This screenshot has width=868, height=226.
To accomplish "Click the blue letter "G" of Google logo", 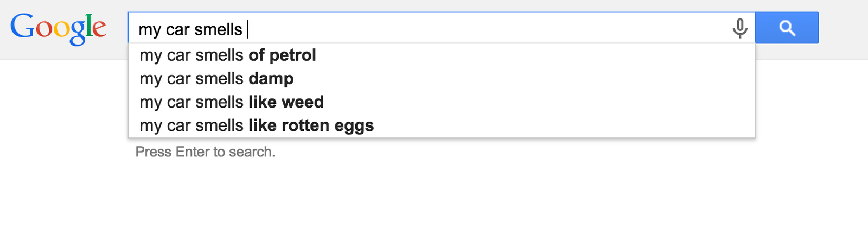I will pos(22,27).
